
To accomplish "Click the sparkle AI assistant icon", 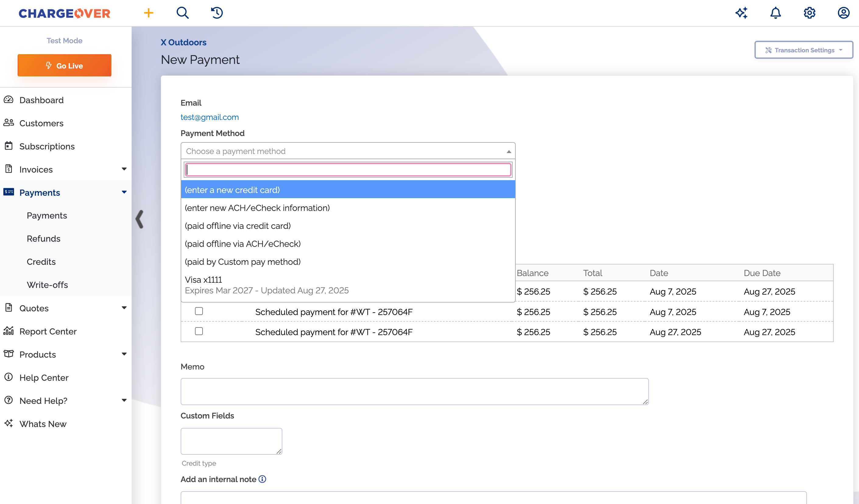I will [x=741, y=13].
